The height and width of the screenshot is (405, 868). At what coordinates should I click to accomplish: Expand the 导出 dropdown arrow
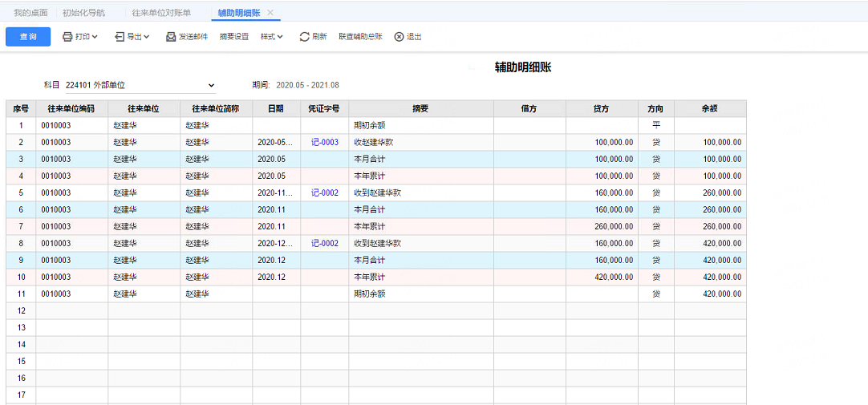pyautogui.click(x=146, y=37)
